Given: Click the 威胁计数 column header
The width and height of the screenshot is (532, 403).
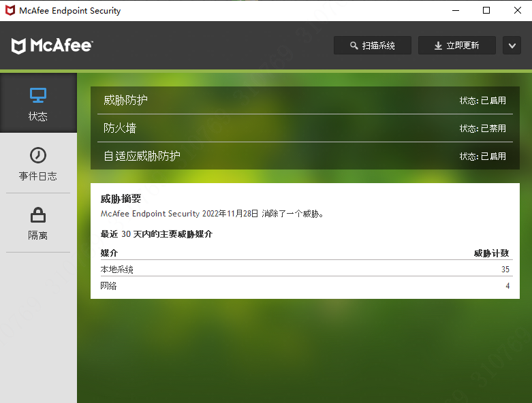Looking at the screenshot, I should point(492,253).
